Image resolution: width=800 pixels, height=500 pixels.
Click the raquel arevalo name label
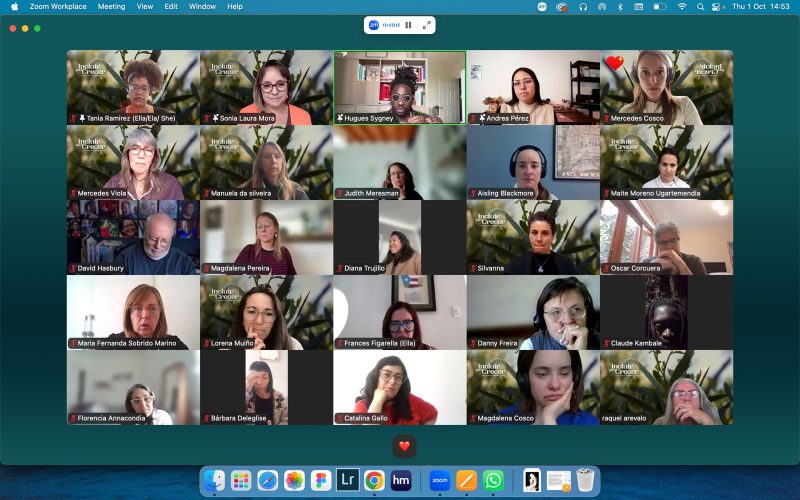click(x=624, y=418)
